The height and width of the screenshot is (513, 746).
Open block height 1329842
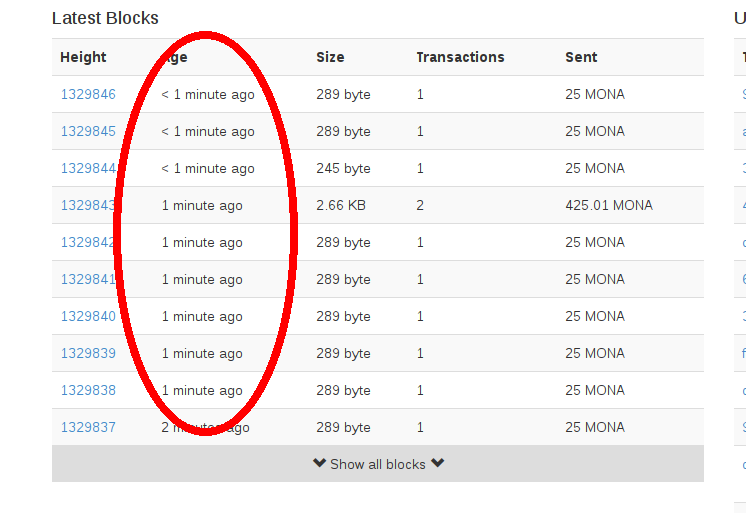88,242
